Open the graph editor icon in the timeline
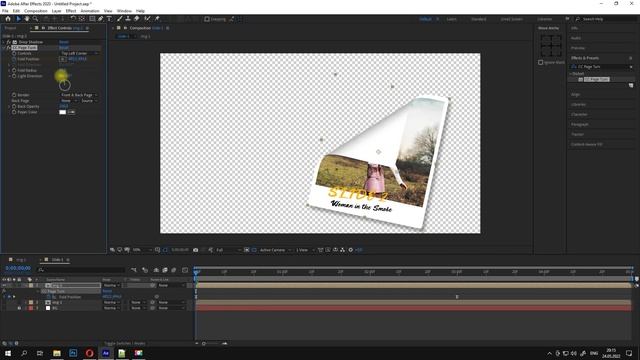Viewport: 640px width, 360px height. [x=185, y=270]
